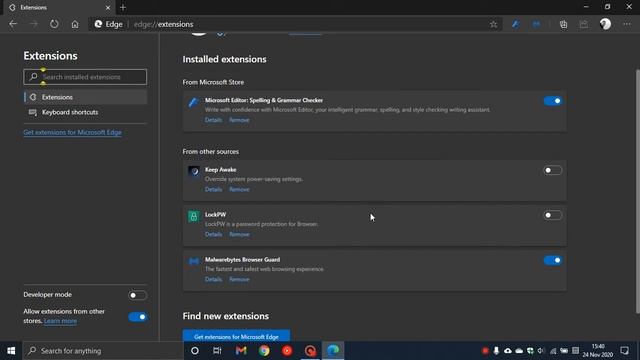Open the taskbar clock and date
This screenshot has height=360, width=640.
pyautogui.click(x=598, y=351)
